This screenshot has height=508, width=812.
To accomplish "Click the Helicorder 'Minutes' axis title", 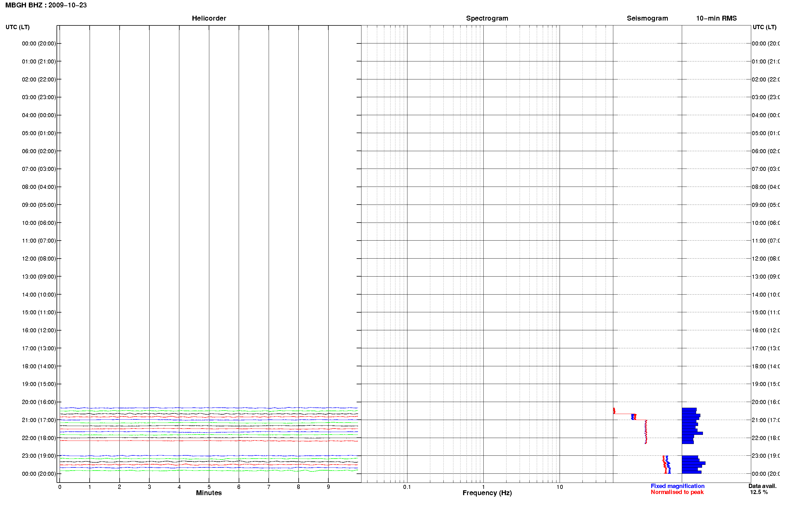I will (209, 493).
